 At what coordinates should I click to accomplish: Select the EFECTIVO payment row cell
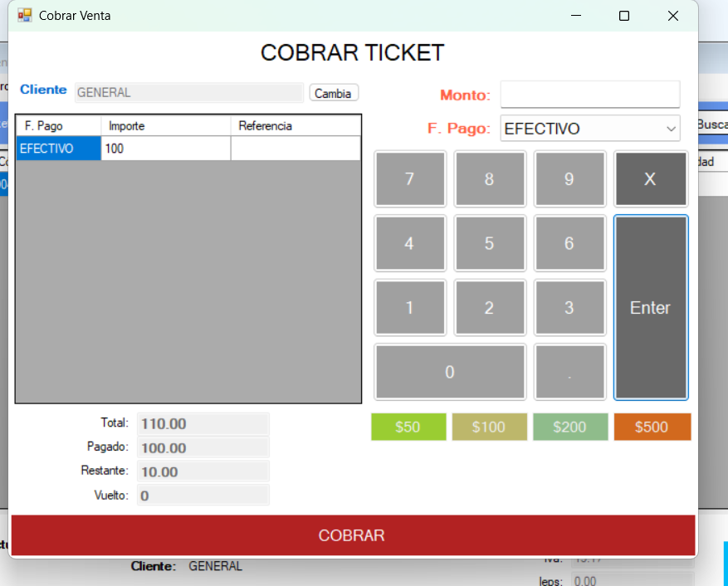coord(58,149)
